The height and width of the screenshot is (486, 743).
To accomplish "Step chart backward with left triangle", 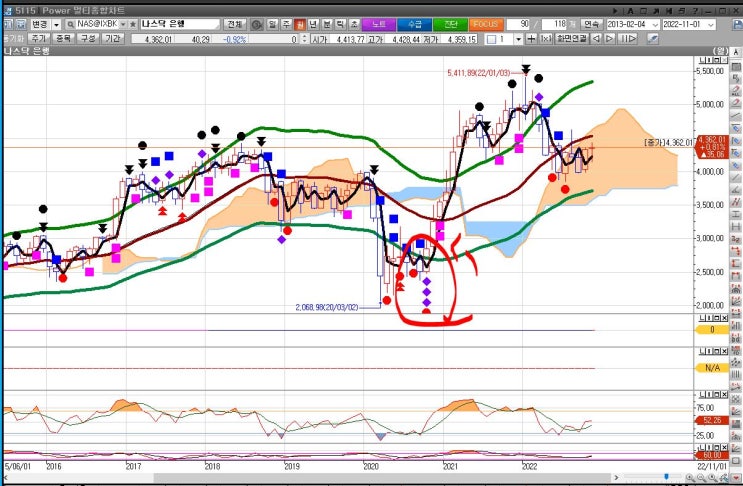I will 597,39.
